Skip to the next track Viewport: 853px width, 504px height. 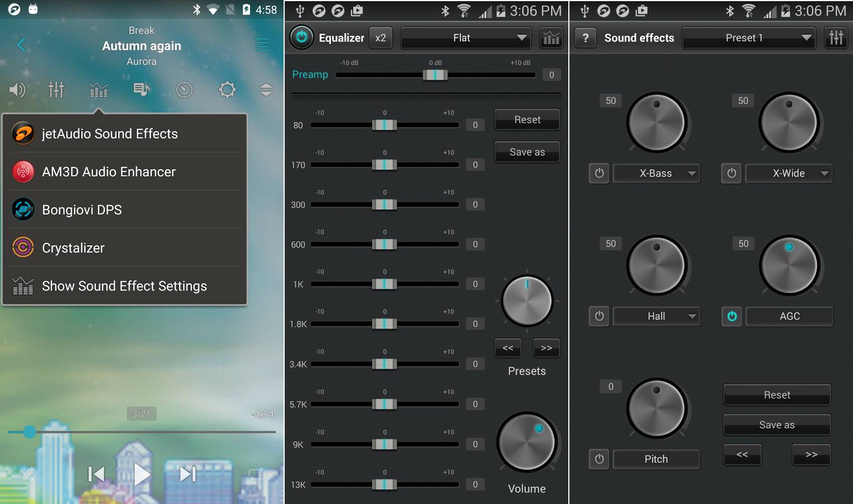(x=188, y=474)
